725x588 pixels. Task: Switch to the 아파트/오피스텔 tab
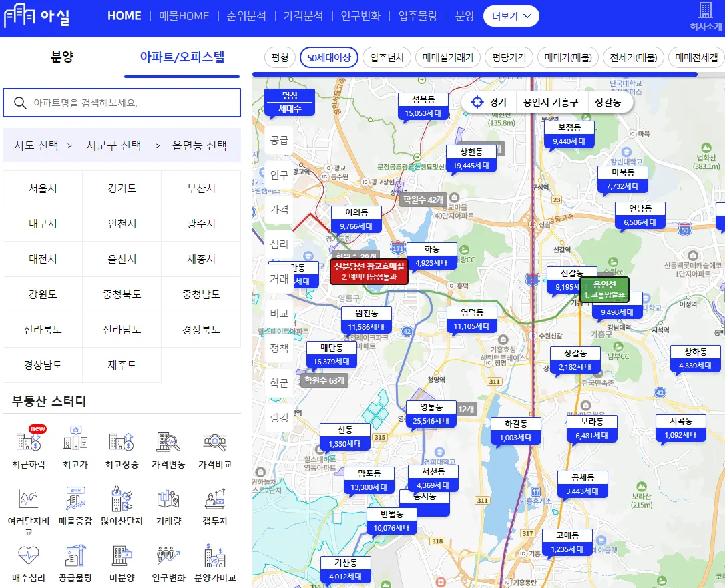[182, 57]
